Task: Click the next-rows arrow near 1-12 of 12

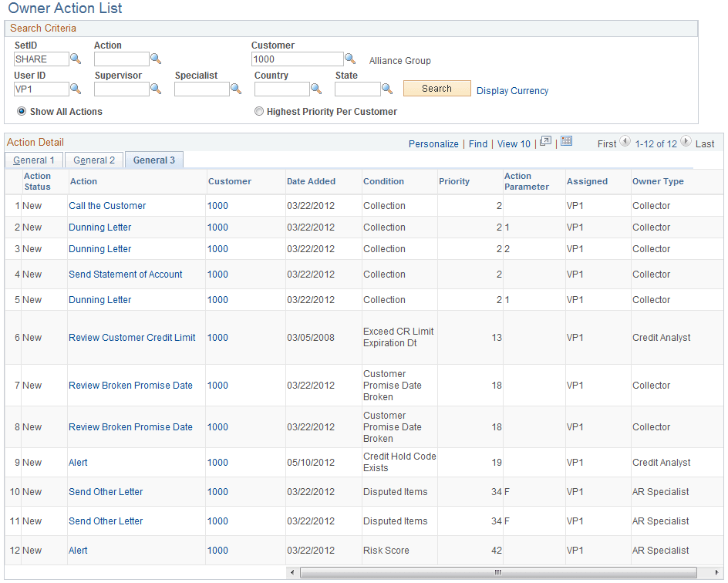Action: point(686,143)
